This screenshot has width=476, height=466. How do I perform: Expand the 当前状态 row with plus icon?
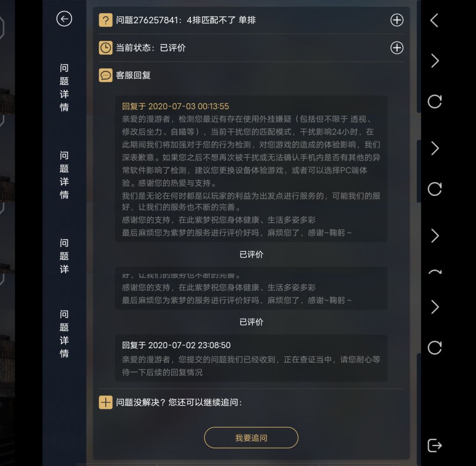tap(397, 48)
